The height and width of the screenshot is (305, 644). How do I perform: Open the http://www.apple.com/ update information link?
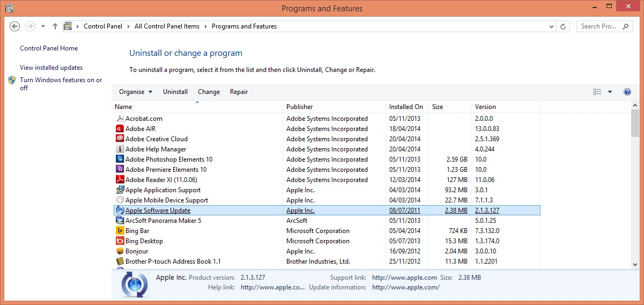tap(406, 287)
